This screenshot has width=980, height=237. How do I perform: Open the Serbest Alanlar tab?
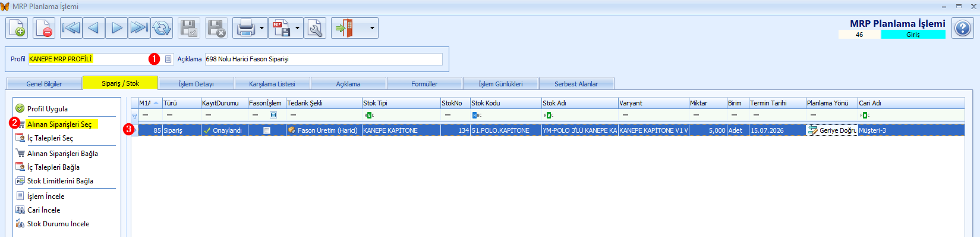coord(576,84)
